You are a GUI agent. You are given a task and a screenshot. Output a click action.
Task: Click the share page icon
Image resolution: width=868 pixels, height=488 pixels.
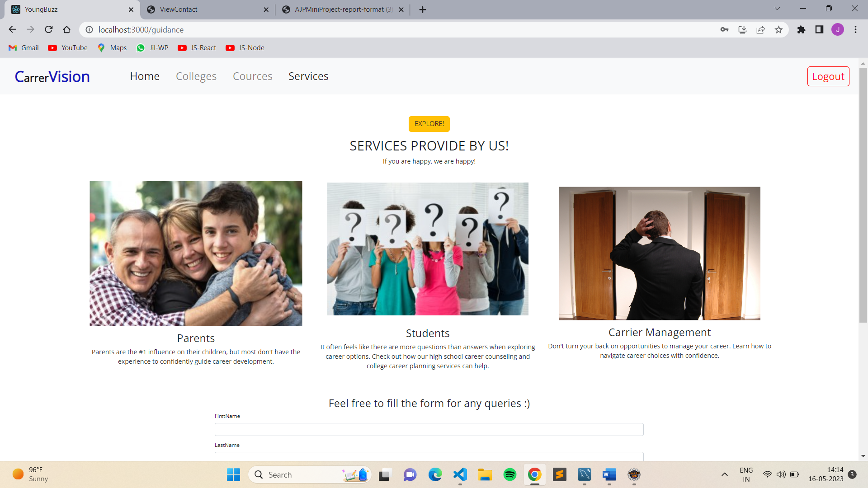coord(760,30)
